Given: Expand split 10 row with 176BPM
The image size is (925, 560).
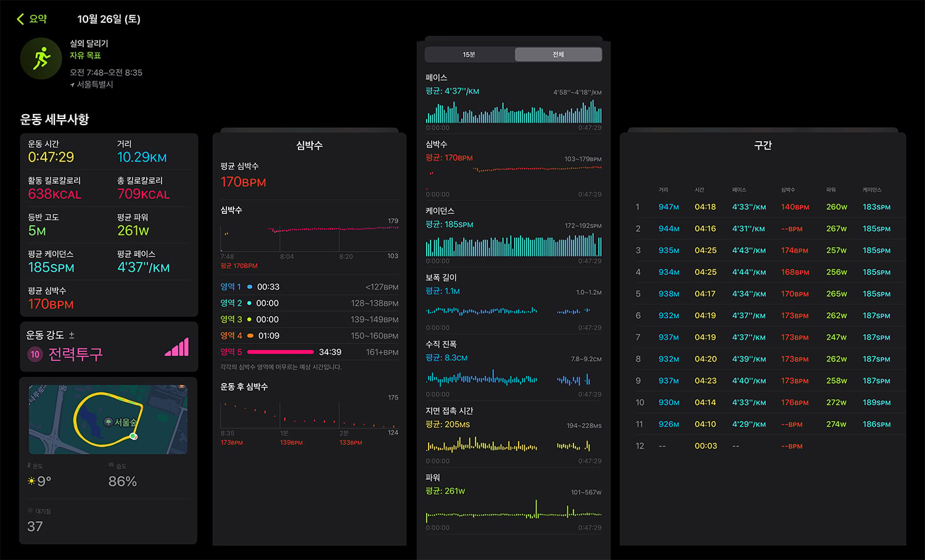Looking at the screenshot, I should pos(763,402).
